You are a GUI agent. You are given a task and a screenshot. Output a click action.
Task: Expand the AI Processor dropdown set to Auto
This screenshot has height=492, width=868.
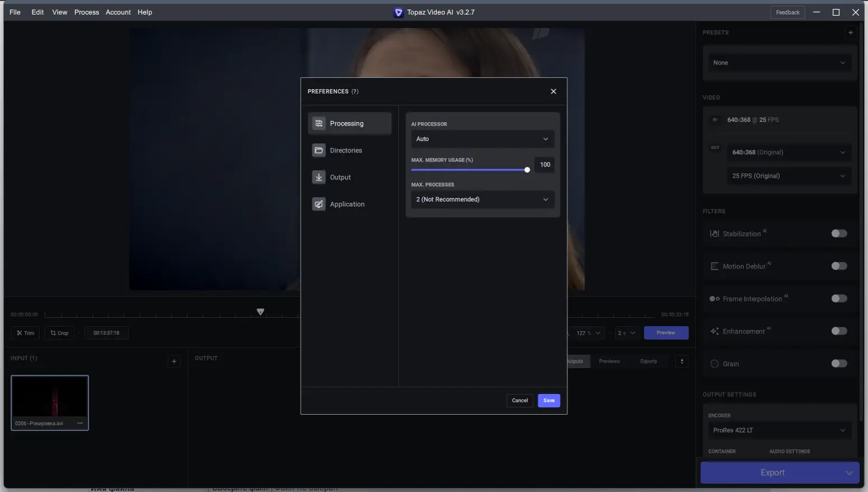coord(483,139)
